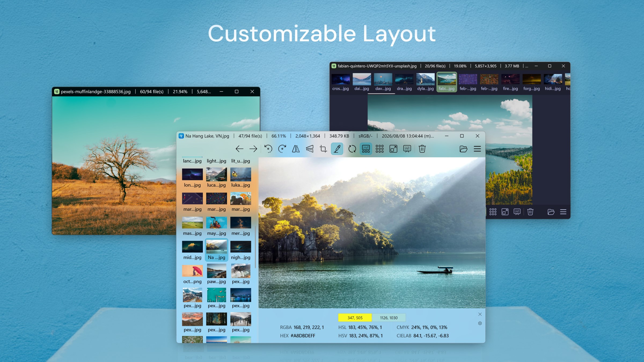This screenshot has height=362, width=644.
Task: Select the oct...png umbrella thumbnail
Action: point(192,274)
